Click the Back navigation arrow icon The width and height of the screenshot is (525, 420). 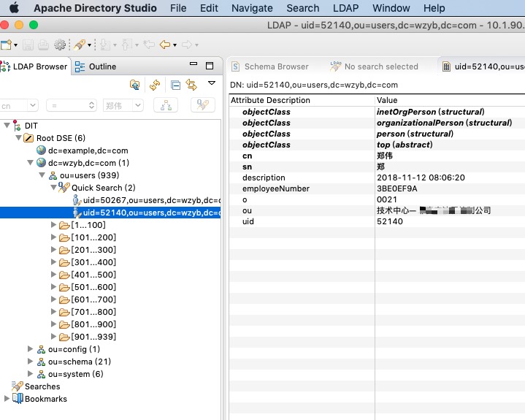pyautogui.click(x=165, y=45)
